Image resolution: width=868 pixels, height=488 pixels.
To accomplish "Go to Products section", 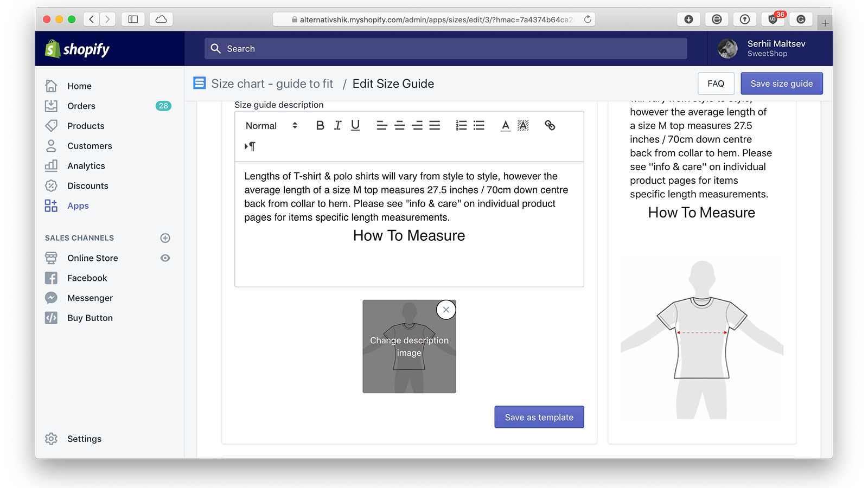I will click(x=86, y=126).
